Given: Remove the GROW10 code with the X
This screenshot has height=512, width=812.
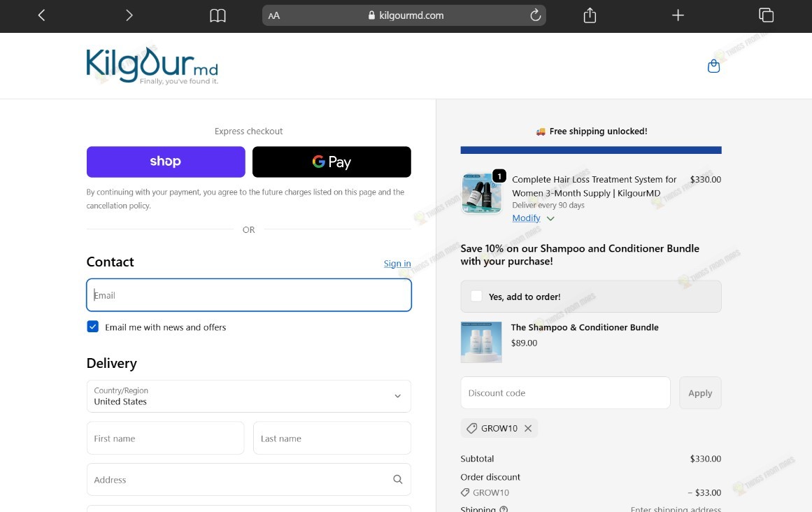Looking at the screenshot, I should (x=528, y=428).
